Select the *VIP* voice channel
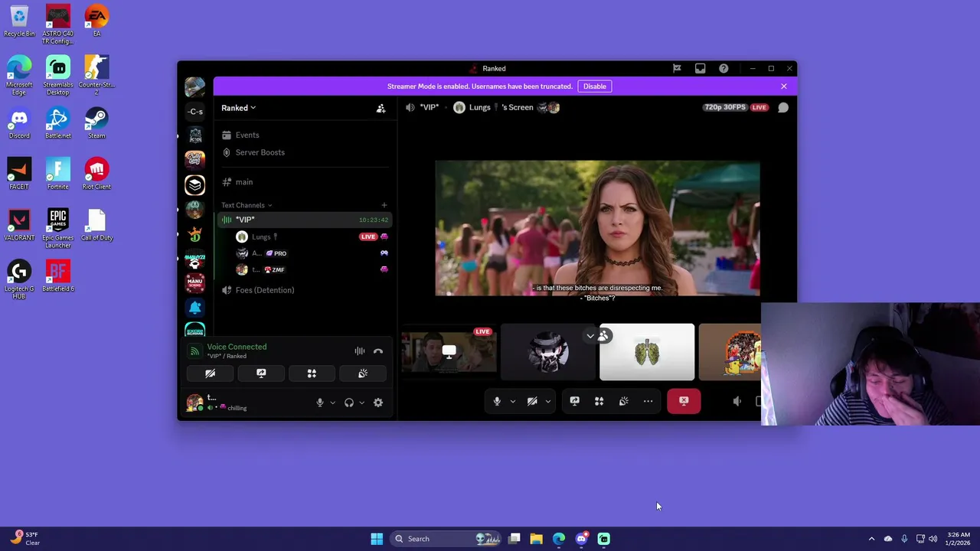This screenshot has width=980, height=551. [x=305, y=220]
